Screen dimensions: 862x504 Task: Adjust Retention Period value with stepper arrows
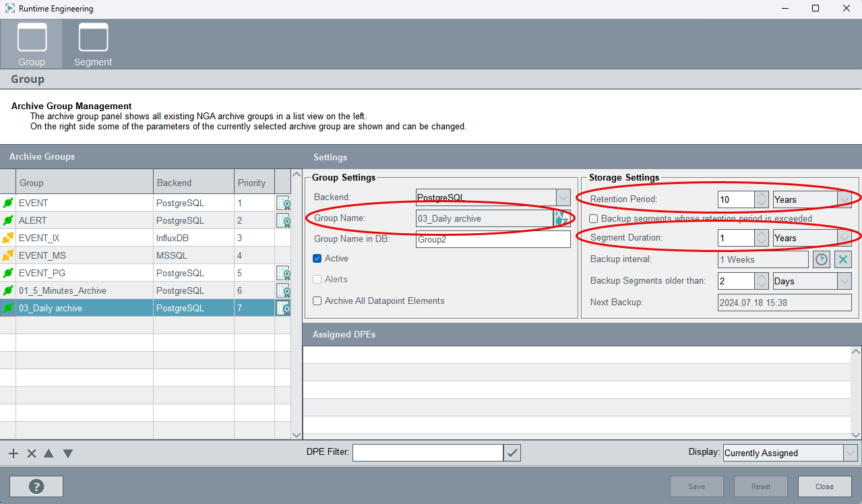pyautogui.click(x=761, y=199)
